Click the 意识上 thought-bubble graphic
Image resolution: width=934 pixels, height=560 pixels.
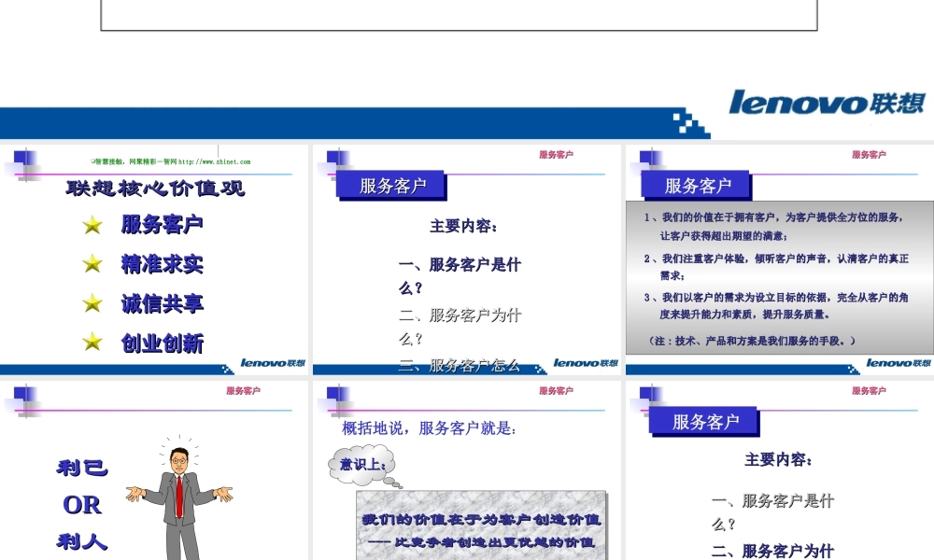coord(360,464)
